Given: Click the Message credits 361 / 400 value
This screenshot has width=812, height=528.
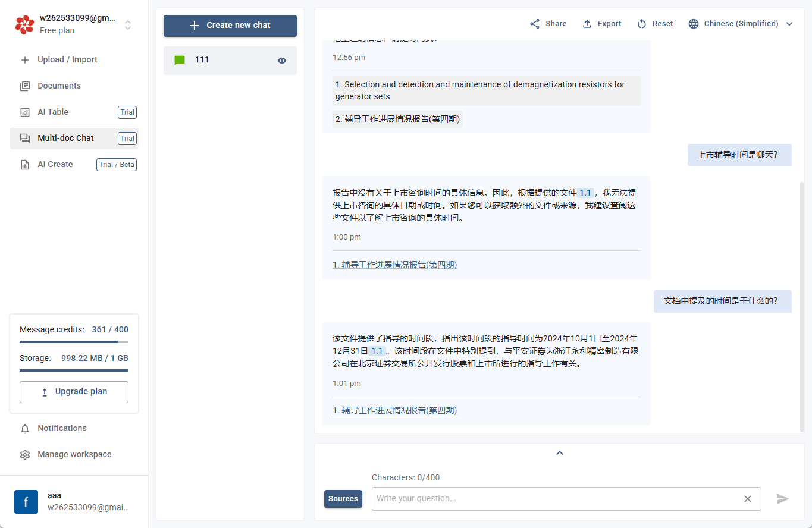Looking at the screenshot, I should point(110,329).
